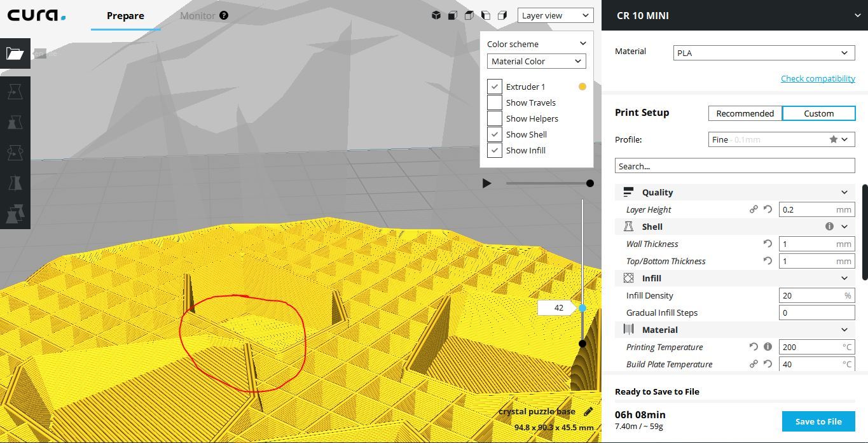Image resolution: width=868 pixels, height=443 pixels.
Task: Reset Printing Temperature with revert arrow
Action: pos(754,347)
